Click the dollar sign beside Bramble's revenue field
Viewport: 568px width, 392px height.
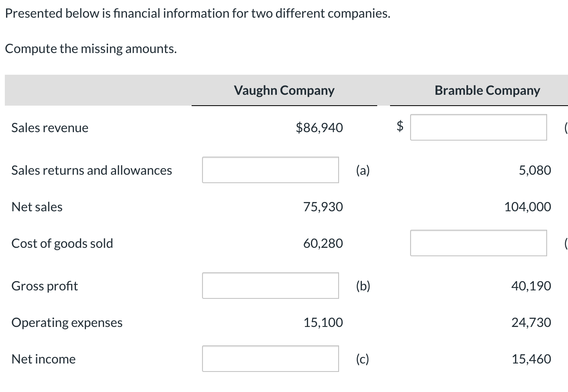click(398, 127)
